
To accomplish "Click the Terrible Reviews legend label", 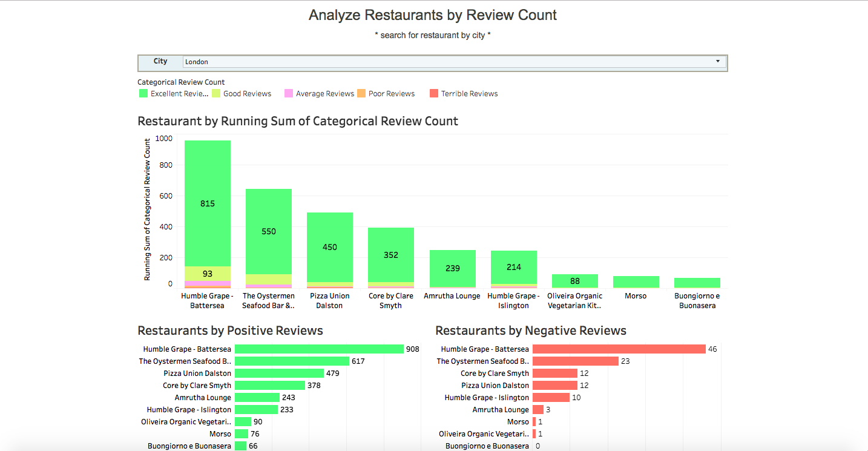I will click(x=469, y=94).
